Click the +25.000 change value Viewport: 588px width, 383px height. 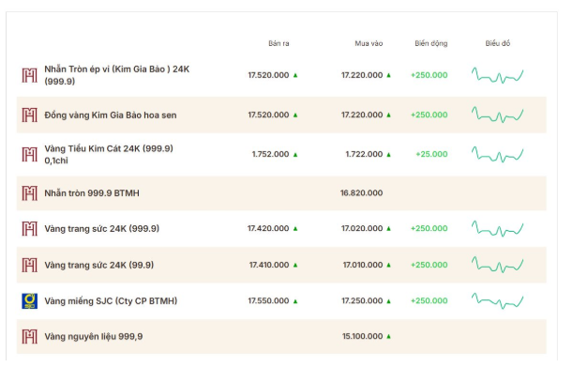431,154
